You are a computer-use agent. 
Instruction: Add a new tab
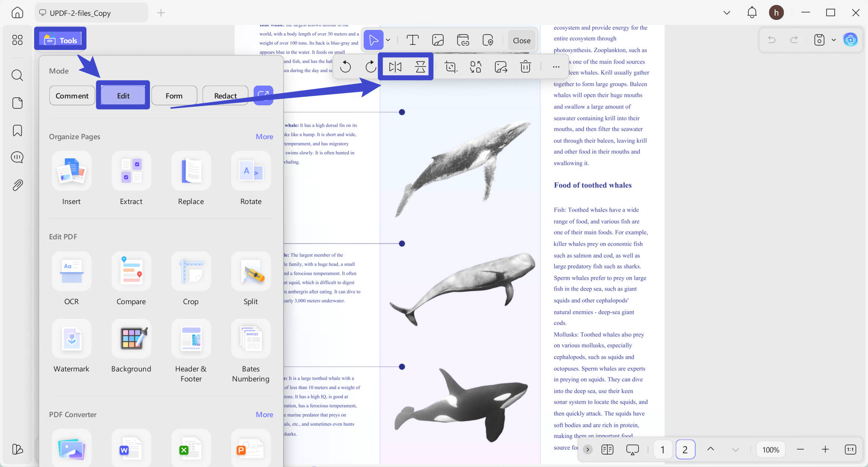(x=161, y=13)
